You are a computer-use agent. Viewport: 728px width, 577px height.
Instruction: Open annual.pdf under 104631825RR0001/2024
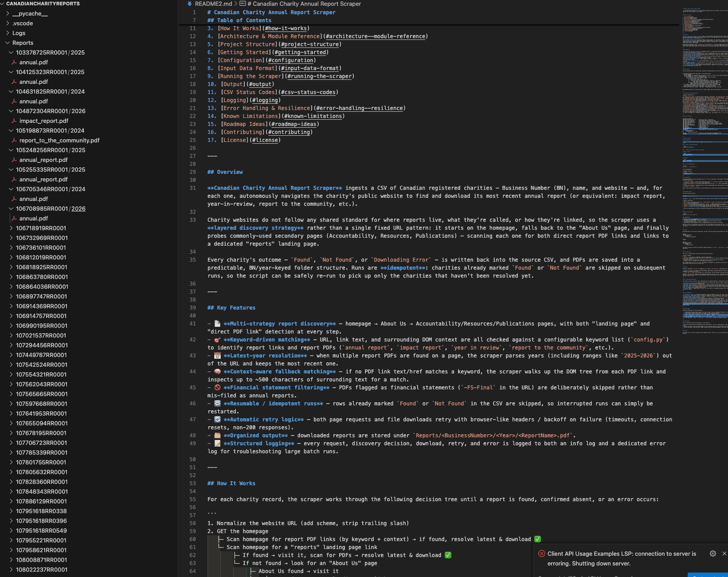(x=34, y=102)
